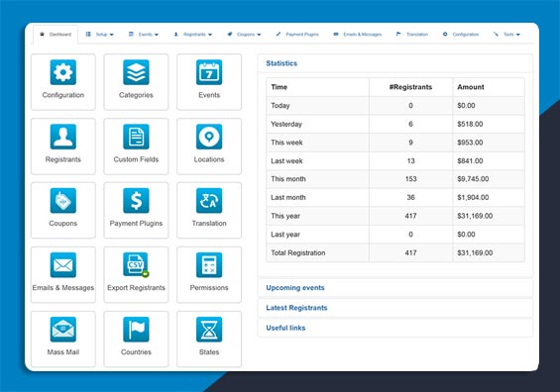560x392 pixels.
Task: Open the States hourglass icon
Action: pos(209,330)
